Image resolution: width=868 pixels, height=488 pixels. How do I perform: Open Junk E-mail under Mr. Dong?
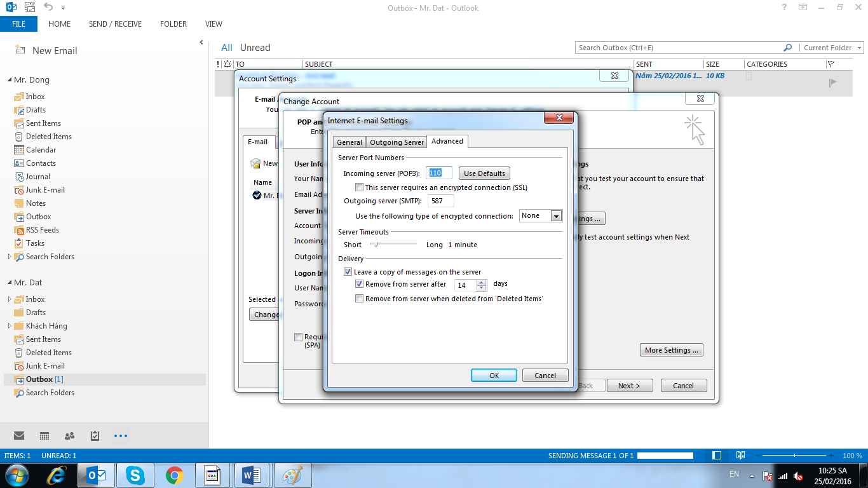tap(45, 190)
